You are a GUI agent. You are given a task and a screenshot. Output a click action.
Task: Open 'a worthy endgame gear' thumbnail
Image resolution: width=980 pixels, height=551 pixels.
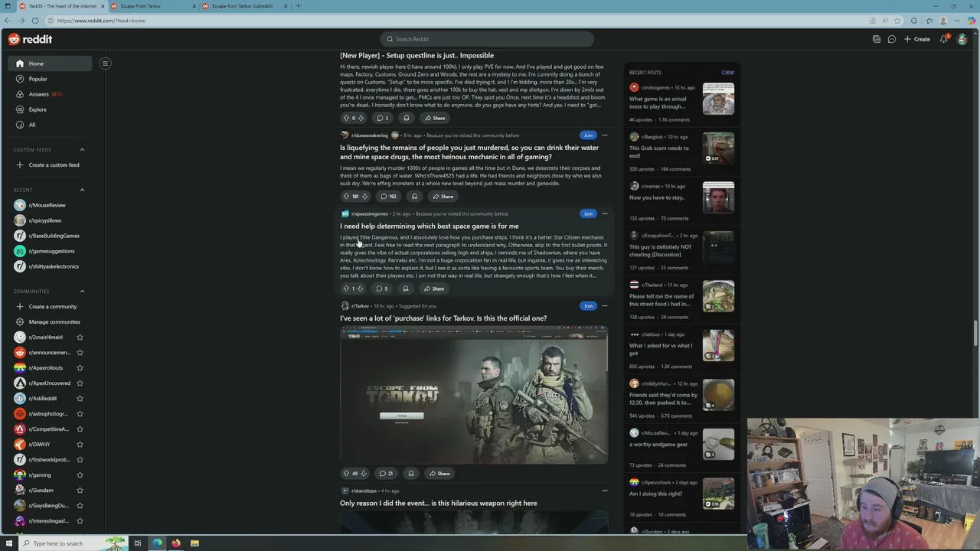click(718, 445)
